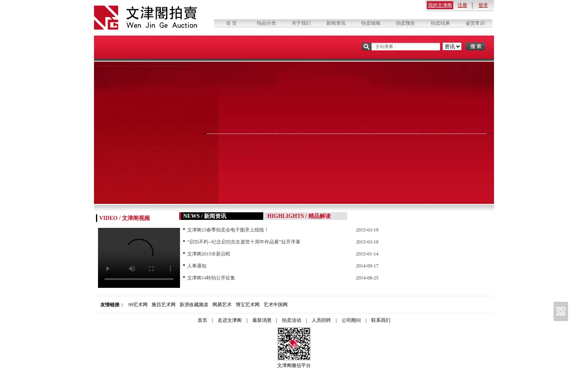Visit friend link 雅昌艺术网
The image size is (588, 369).
[x=164, y=305]
